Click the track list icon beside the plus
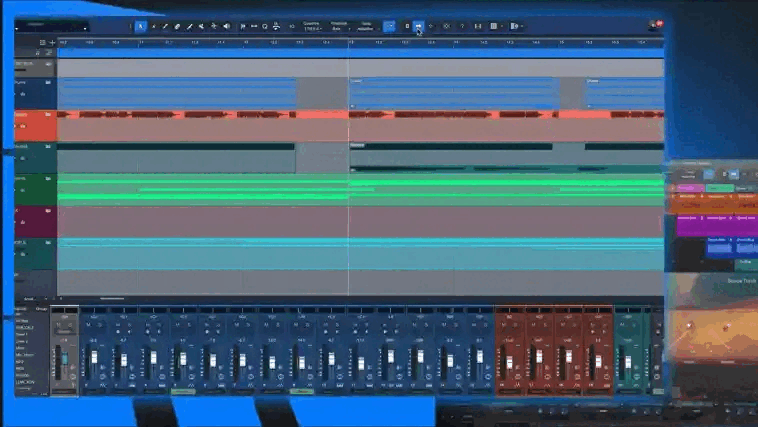758x427 pixels. tap(42, 43)
